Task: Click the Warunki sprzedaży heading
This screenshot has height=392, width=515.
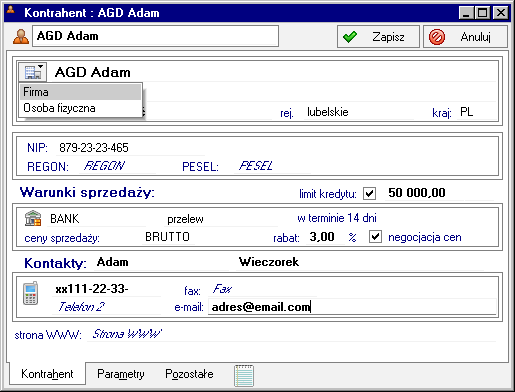Action: (x=87, y=192)
